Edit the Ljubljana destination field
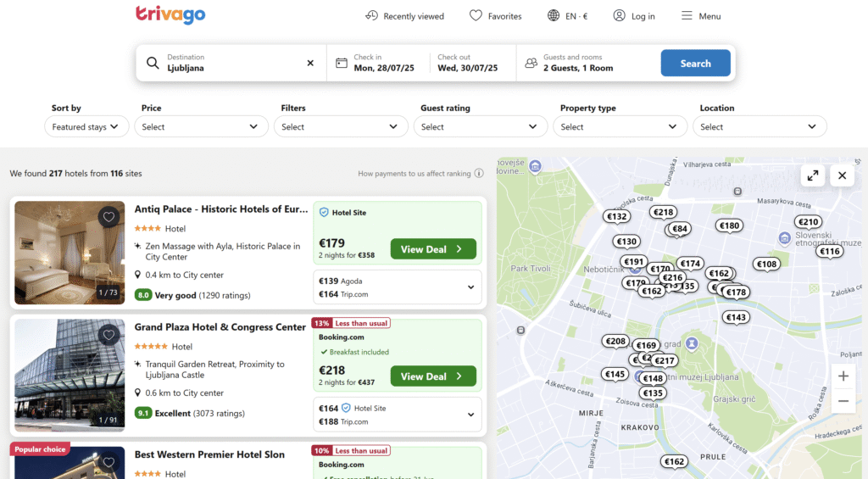This screenshot has width=868, height=479. pyautogui.click(x=232, y=63)
